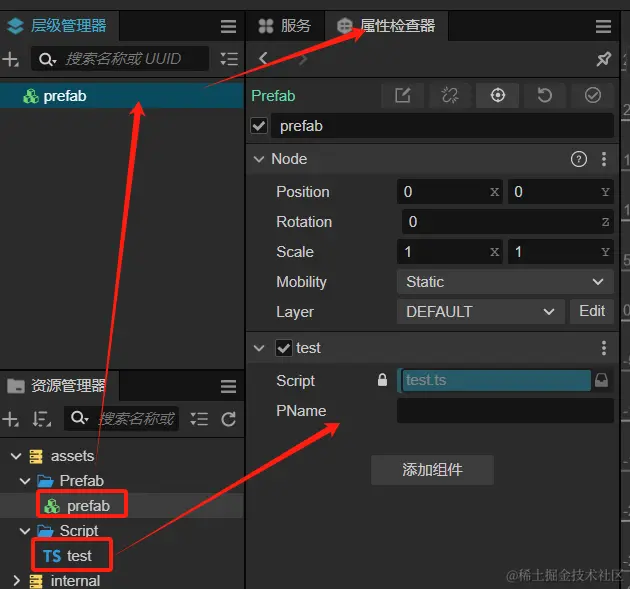Open the Assets panel hamburger menu
The width and height of the screenshot is (630, 589).
(228, 387)
